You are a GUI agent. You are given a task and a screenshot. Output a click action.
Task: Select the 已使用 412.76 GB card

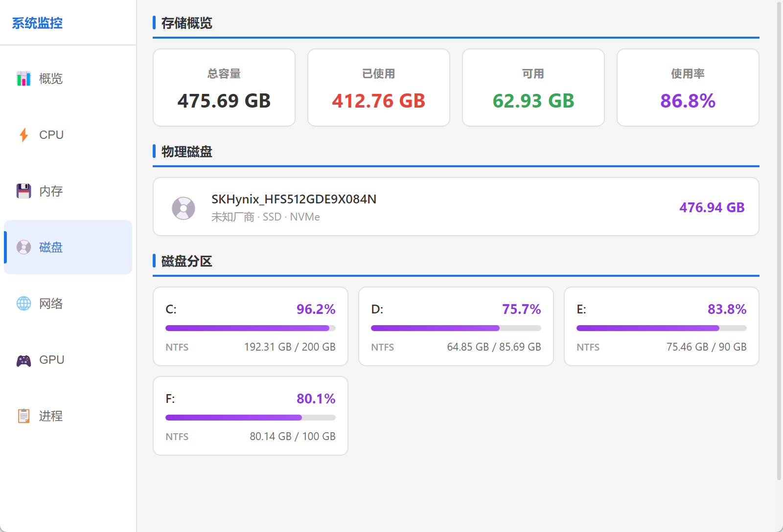click(x=379, y=88)
